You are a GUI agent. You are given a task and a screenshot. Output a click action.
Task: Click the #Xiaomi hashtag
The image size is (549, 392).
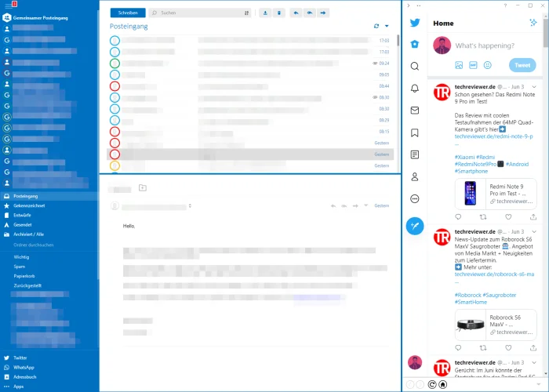(x=464, y=157)
